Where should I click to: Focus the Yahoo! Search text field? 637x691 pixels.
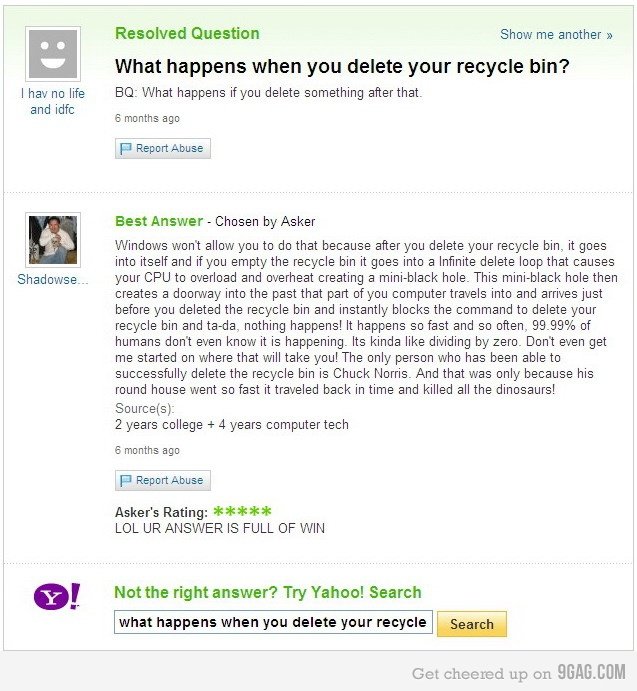[x=273, y=623]
